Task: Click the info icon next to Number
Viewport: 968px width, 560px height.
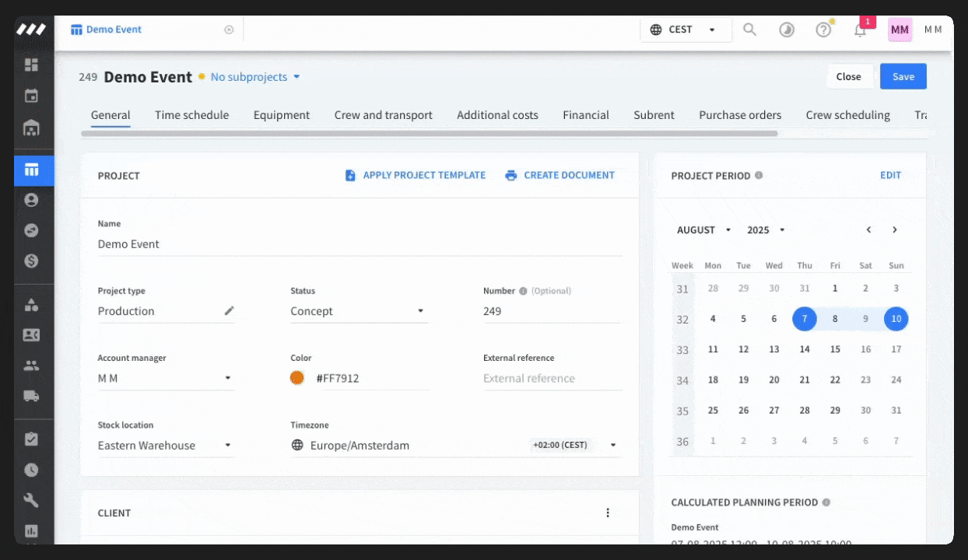Action: point(523,291)
